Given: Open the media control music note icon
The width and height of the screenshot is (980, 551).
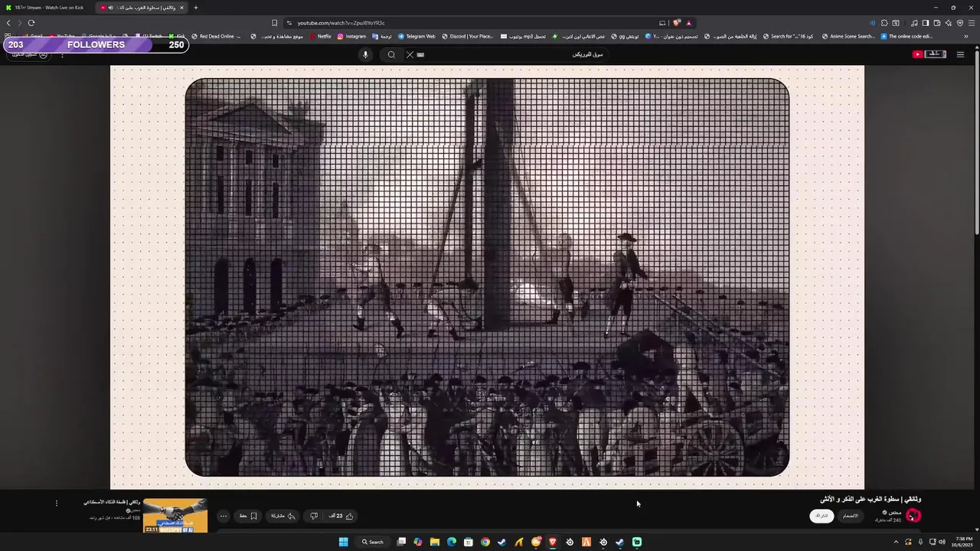Looking at the screenshot, I should [914, 23].
